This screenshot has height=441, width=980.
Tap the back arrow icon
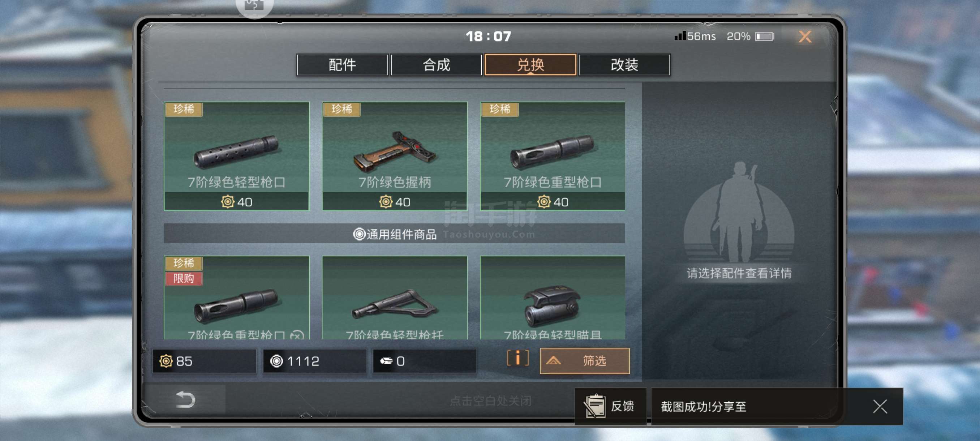tap(186, 399)
